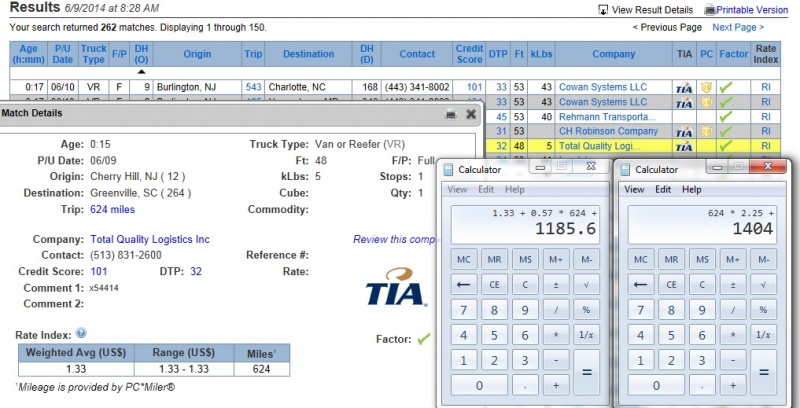Click the TIA logo in Match Details
The height and width of the screenshot is (408, 800).
395,287
